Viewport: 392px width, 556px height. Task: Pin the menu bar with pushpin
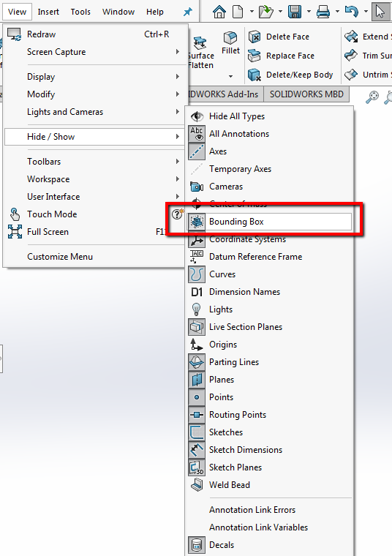pos(187,12)
